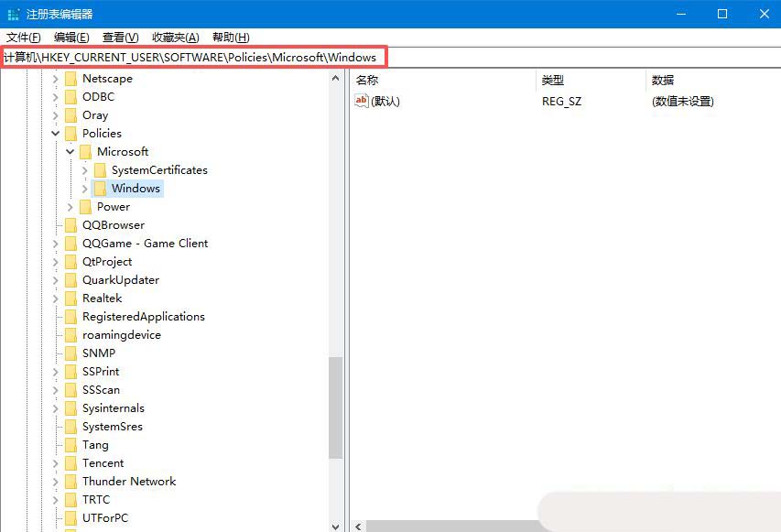The height and width of the screenshot is (532, 781).
Task: Click the Realtek folder icon
Action: click(71, 299)
